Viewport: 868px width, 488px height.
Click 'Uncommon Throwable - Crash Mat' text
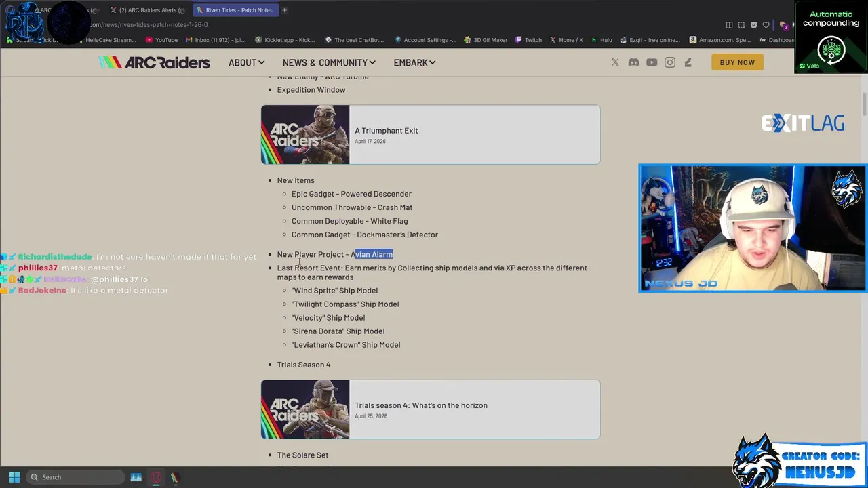(x=352, y=207)
